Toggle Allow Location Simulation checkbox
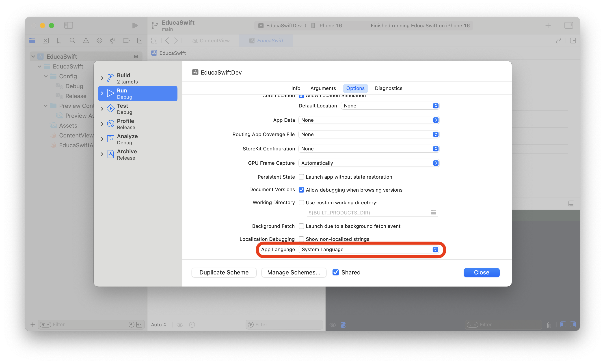 pyautogui.click(x=301, y=96)
